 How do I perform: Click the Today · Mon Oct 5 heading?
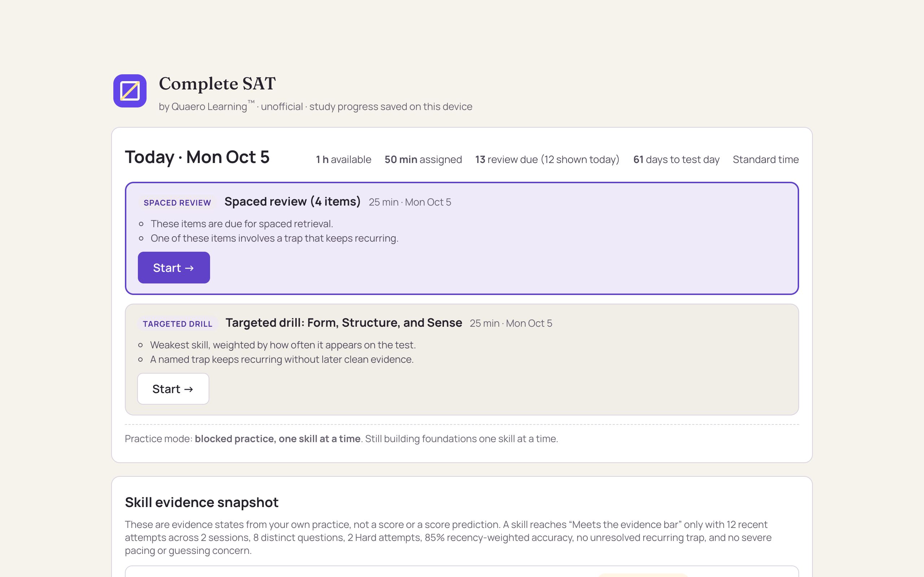(x=197, y=157)
